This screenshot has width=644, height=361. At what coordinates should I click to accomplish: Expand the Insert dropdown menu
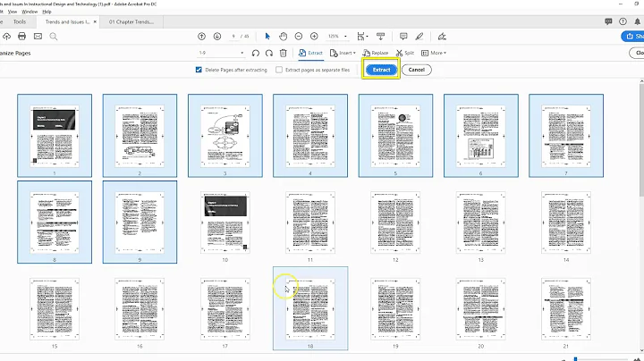343,53
